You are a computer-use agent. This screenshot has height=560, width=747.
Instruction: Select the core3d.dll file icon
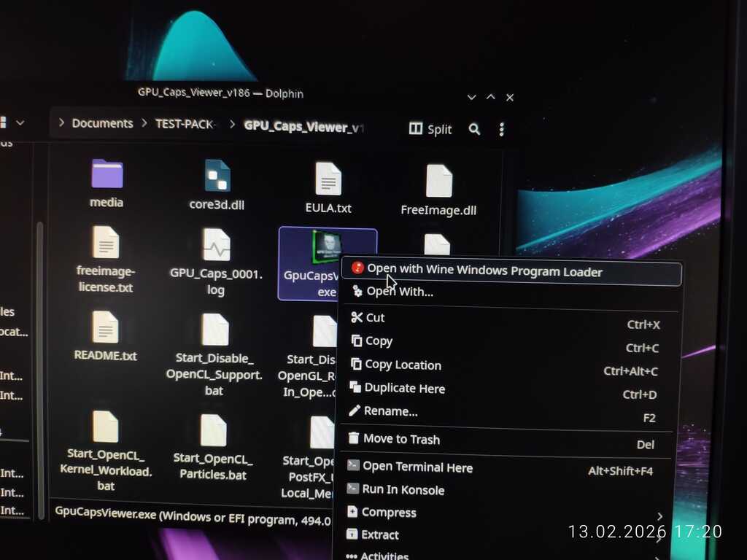point(217,176)
